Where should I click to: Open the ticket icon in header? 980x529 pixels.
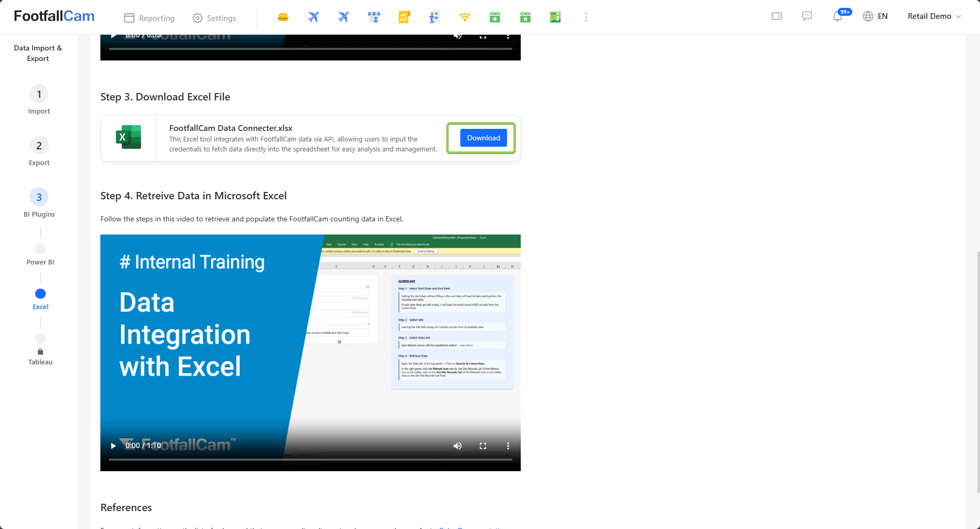(x=777, y=16)
